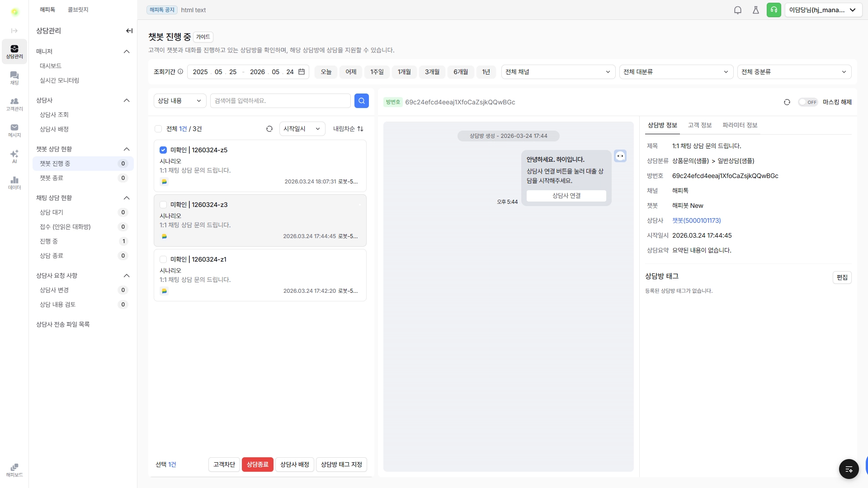868x488 pixels.
Task: Open the calendar icon in date range
Action: (302, 72)
